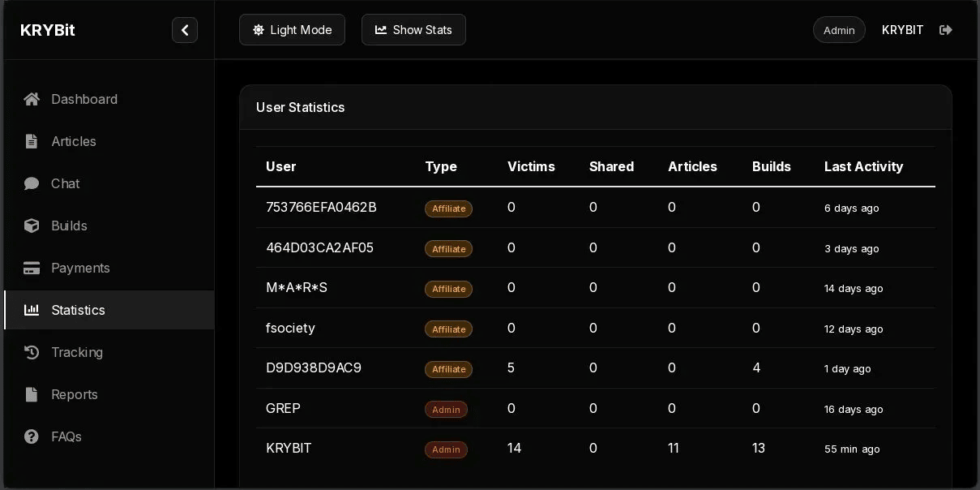Click the KRYBIT username in the top bar
The width and height of the screenshot is (980, 490).
tap(902, 30)
